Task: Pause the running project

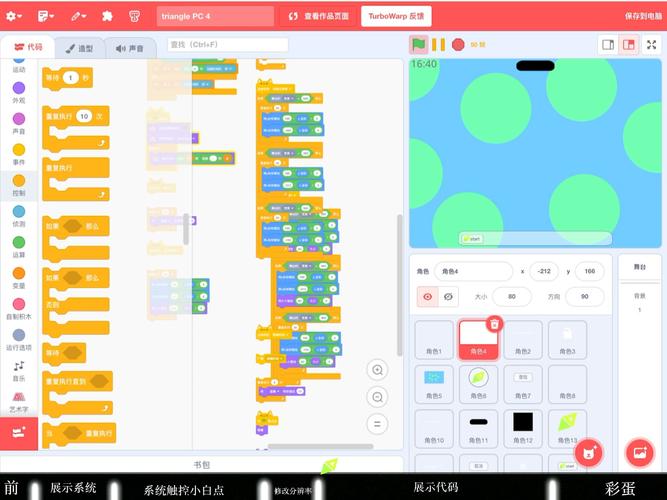Action: point(439,45)
